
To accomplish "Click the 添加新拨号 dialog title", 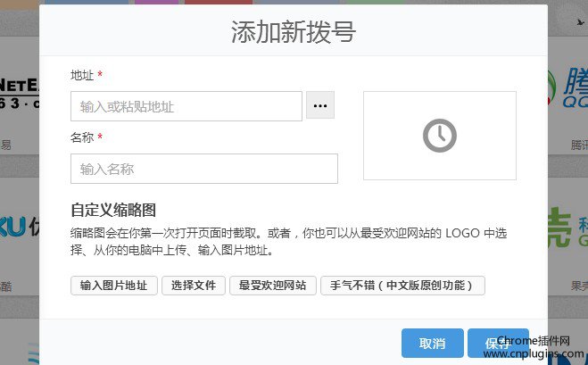I will point(294,32).
